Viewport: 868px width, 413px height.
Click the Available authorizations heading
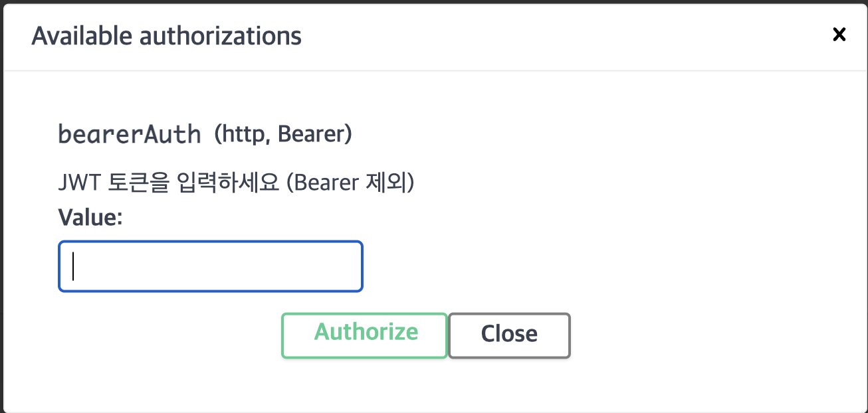pyautogui.click(x=166, y=35)
